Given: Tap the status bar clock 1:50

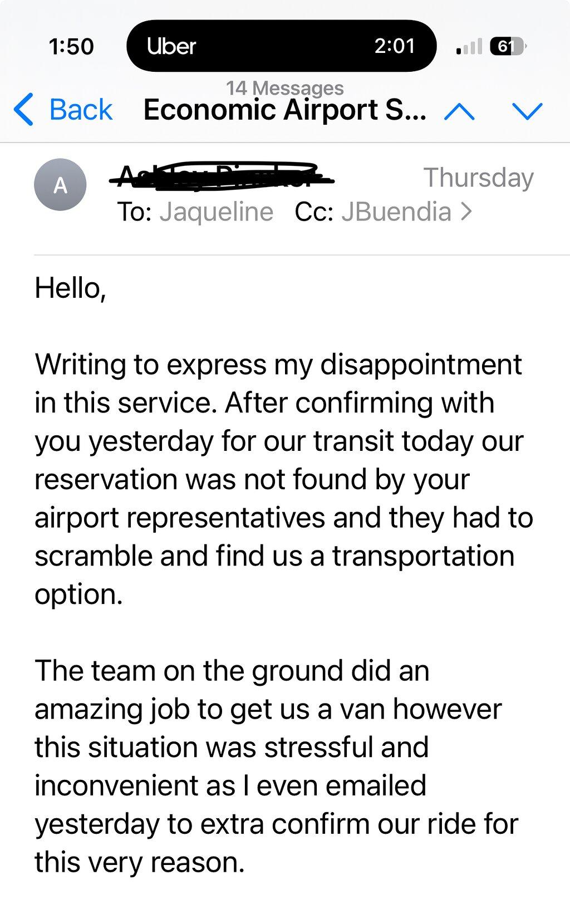Looking at the screenshot, I should click(71, 46).
